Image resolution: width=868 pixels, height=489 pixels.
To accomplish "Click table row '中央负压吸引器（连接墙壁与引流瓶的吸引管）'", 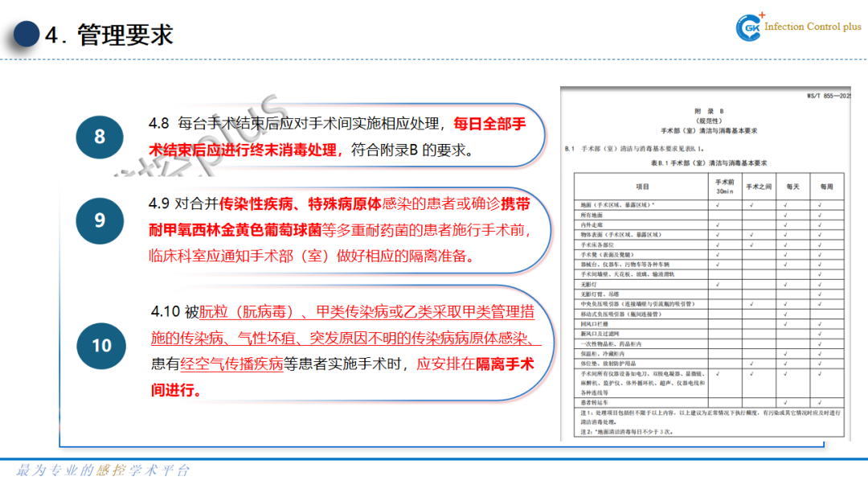I will [709, 304].
